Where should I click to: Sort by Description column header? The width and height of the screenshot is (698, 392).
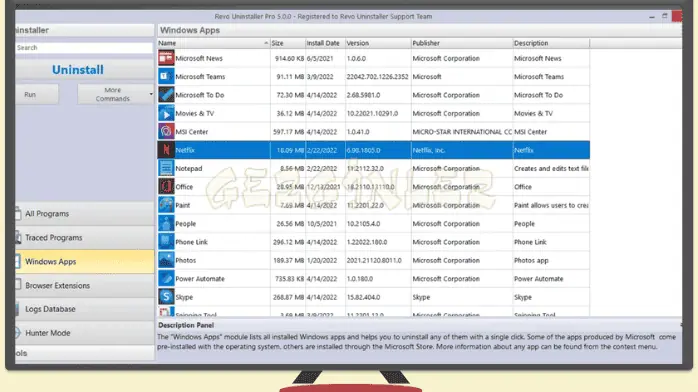(x=551, y=43)
